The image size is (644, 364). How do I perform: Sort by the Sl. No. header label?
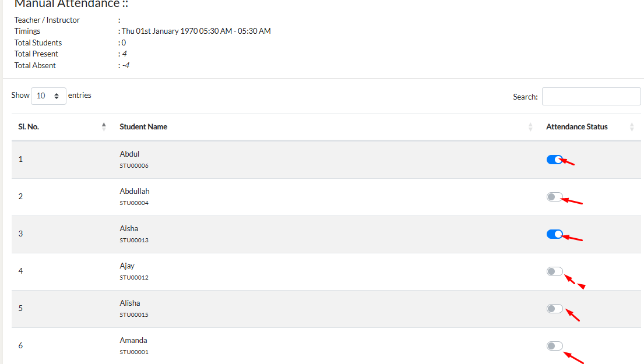tap(29, 127)
